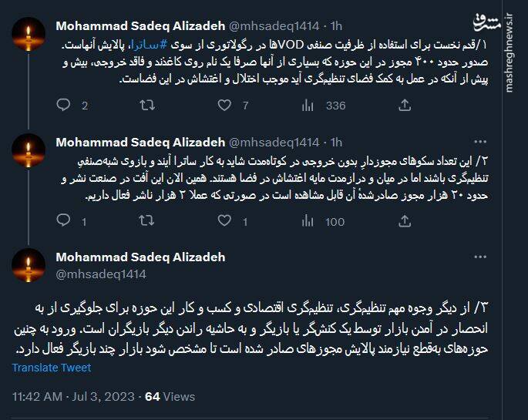
Task: Click the 64 Views count
Action: click(170, 397)
